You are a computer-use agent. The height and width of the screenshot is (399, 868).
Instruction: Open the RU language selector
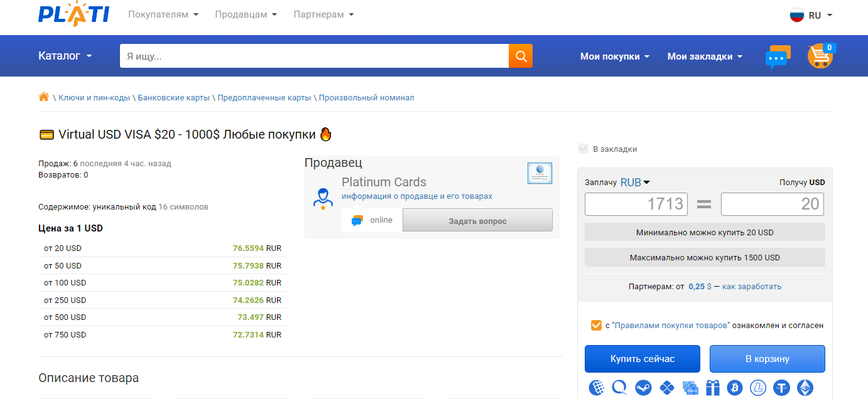pyautogui.click(x=811, y=16)
